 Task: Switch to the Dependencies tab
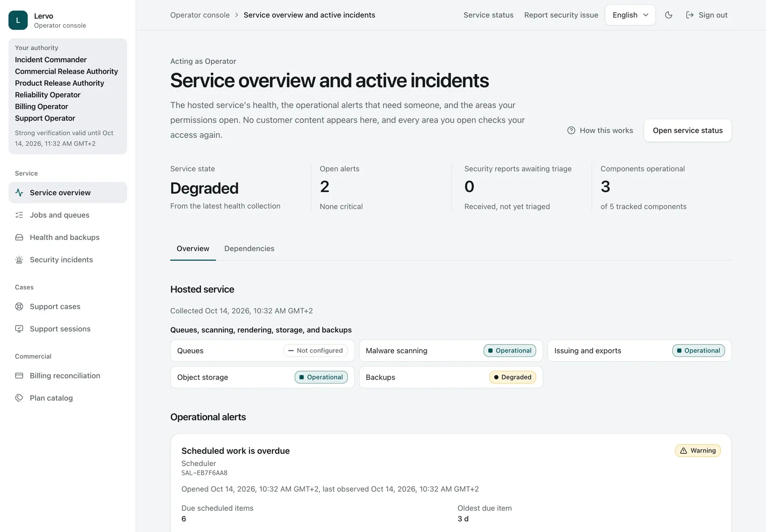pyautogui.click(x=249, y=248)
